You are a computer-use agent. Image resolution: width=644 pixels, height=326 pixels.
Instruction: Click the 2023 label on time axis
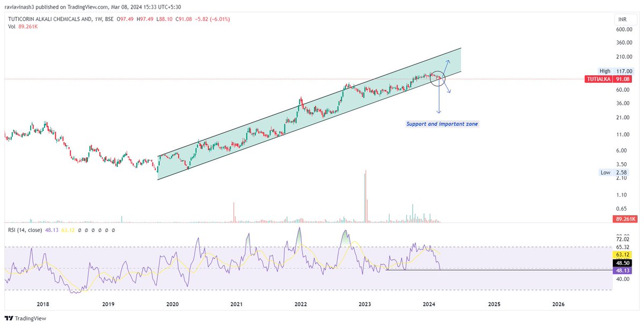pyautogui.click(x=365, y=304)
